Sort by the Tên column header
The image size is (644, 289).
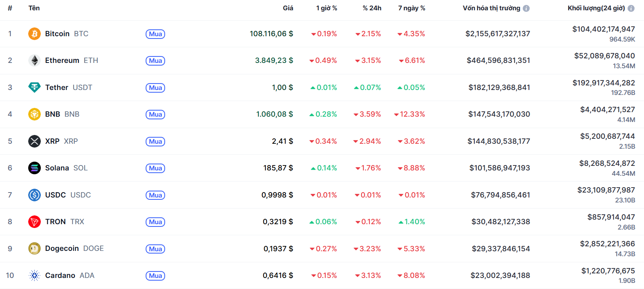34,8
